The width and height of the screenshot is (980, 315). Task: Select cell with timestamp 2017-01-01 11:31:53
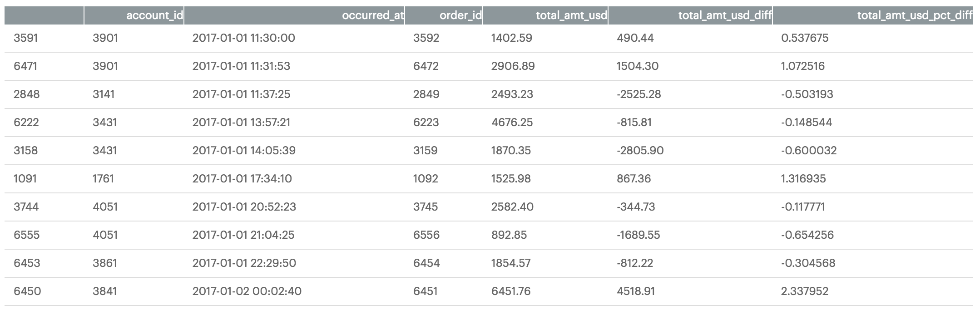[241, 66]
